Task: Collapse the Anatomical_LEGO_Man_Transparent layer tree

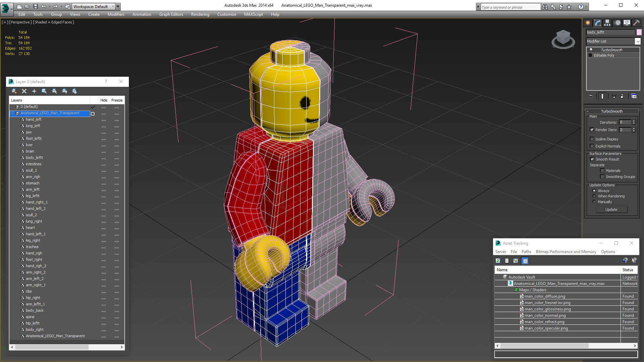Action: pyautogui.click(x=12, y=113)
